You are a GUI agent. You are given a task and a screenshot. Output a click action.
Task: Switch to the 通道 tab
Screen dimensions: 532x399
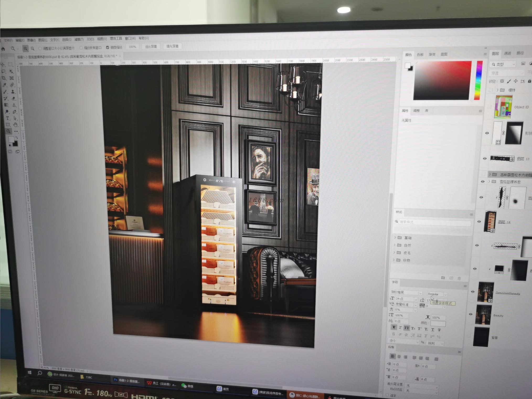(508, 53)
